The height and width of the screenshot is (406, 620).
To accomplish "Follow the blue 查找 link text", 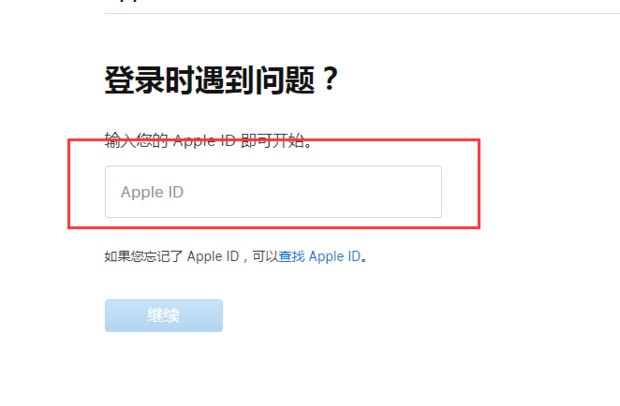I will (x=292, y=257).
